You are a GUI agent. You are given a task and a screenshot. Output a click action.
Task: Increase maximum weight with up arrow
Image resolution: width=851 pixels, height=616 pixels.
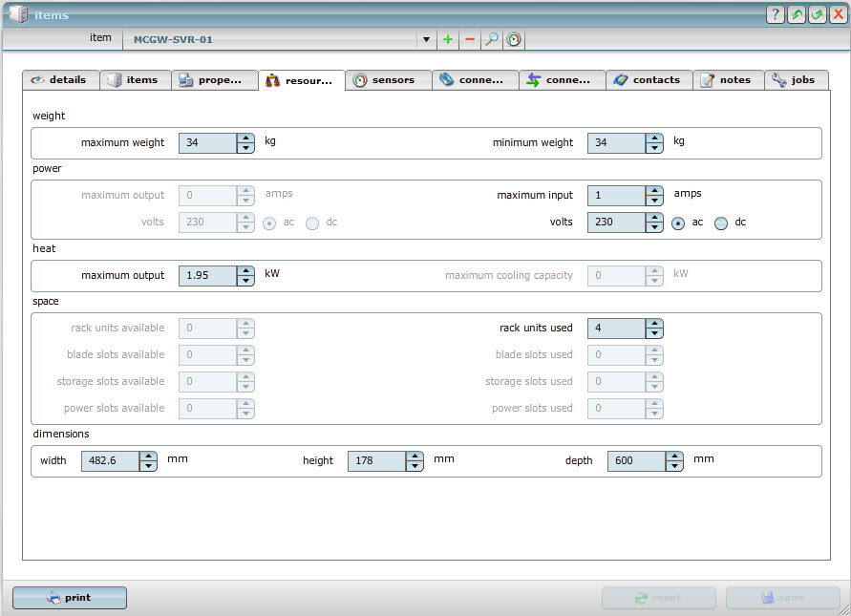[245, 138]
